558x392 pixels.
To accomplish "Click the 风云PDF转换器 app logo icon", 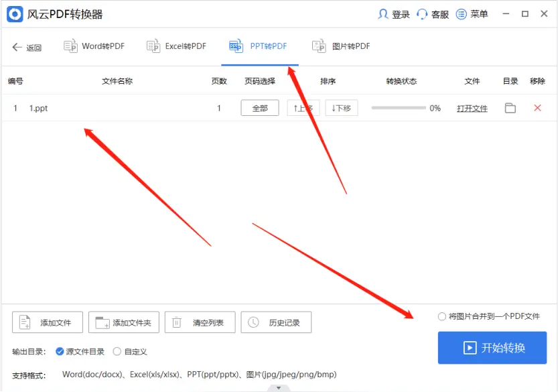I will (15, 14).
